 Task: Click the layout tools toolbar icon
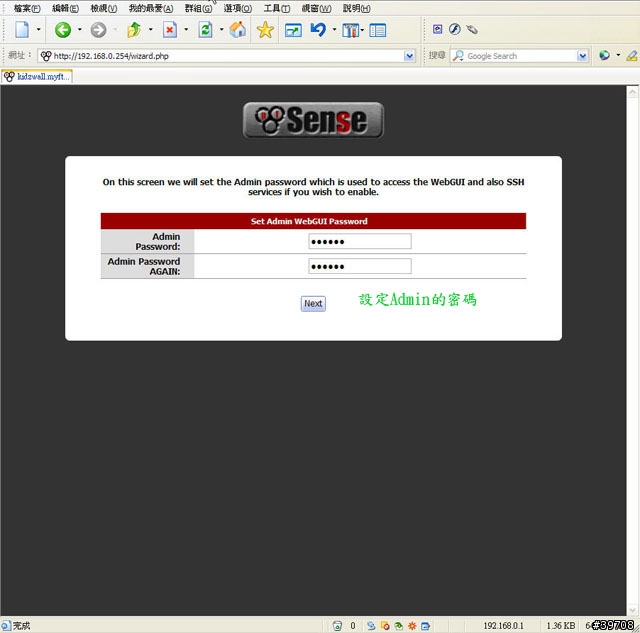[351, 31]
